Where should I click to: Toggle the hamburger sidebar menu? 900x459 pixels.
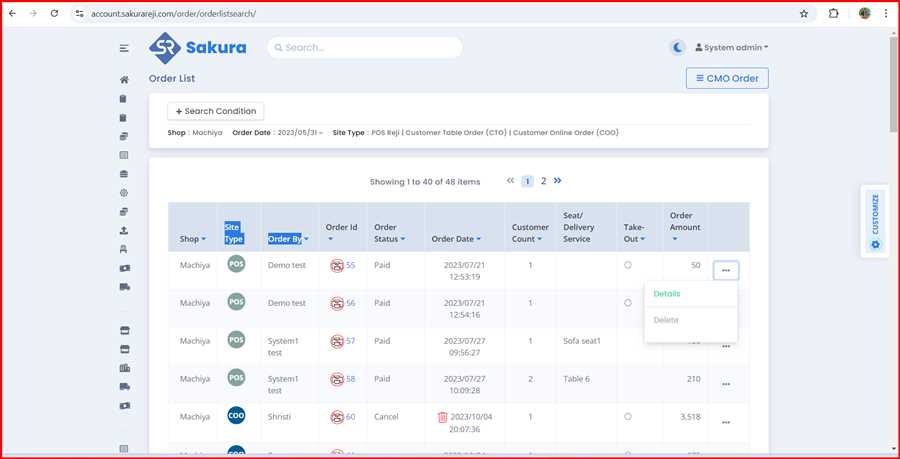tap(124, 48)
